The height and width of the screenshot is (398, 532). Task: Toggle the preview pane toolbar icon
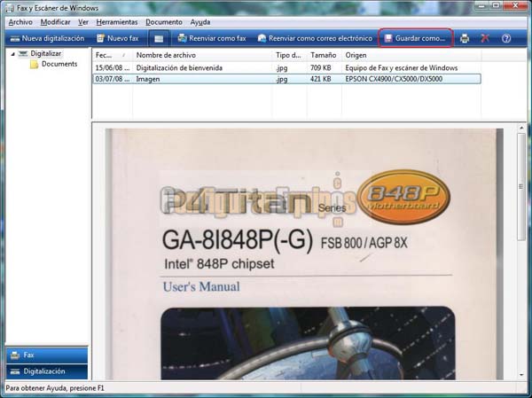[159, 39]
